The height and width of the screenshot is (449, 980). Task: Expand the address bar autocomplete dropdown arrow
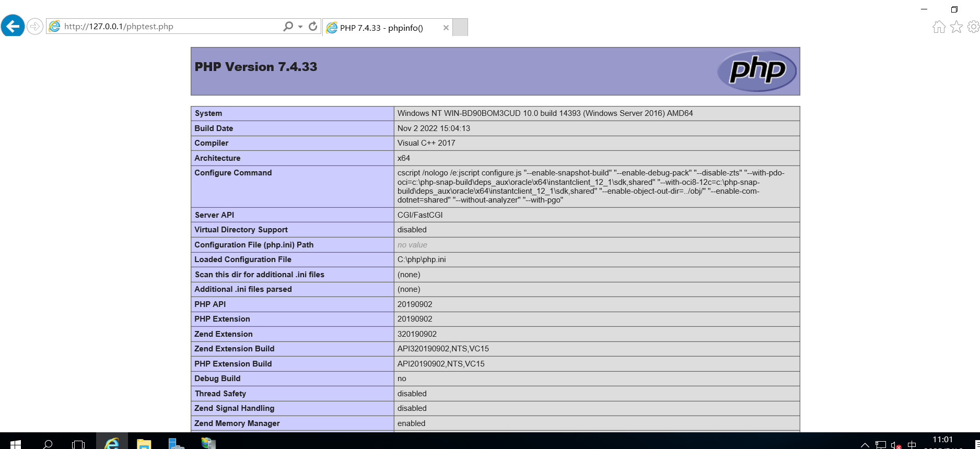(300, 26)
